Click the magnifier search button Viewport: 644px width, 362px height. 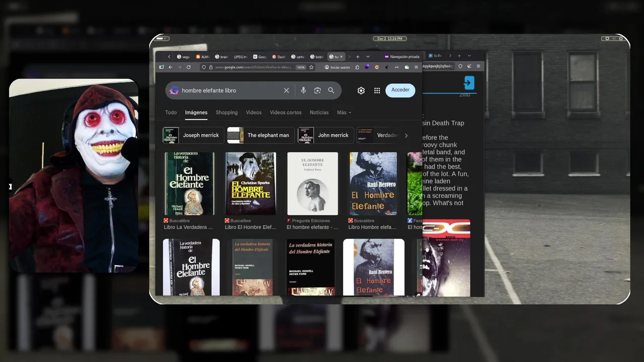coord(331,90)
